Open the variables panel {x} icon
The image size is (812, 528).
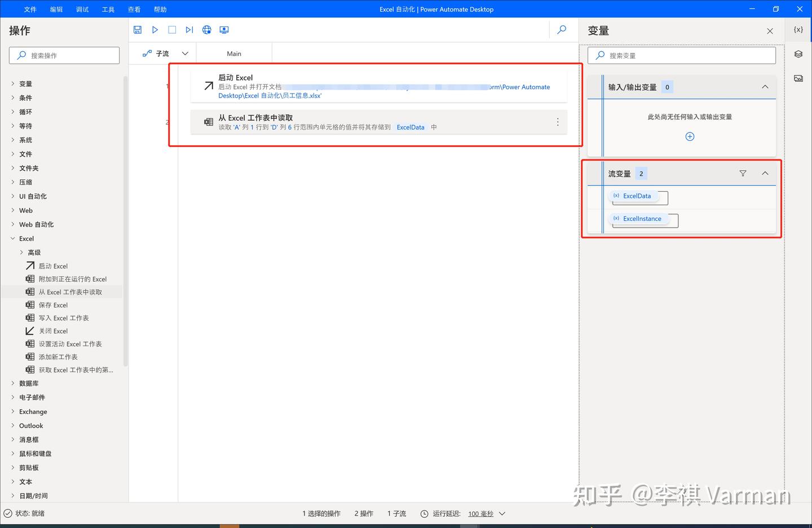(x=798, y=29)
